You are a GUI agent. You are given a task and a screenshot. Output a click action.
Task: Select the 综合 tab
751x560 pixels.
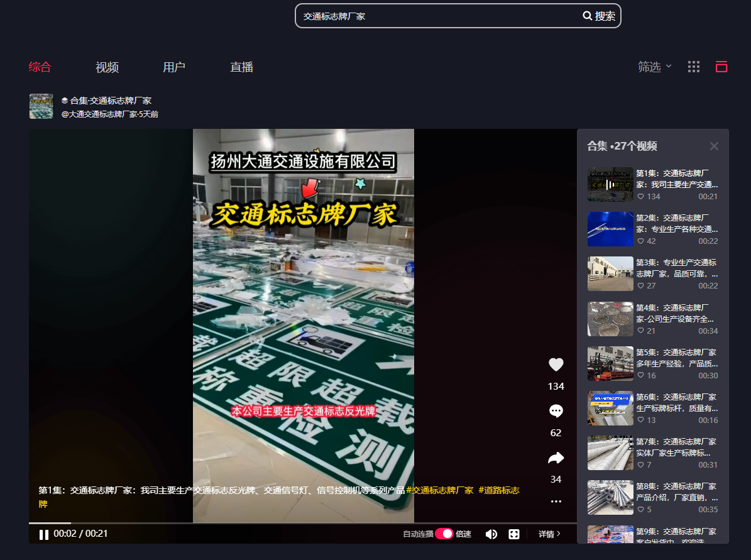tap(40, 67)
